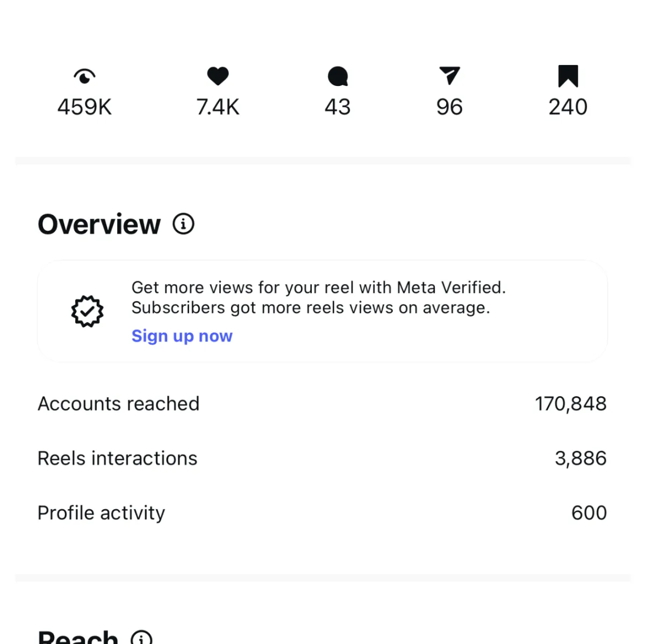The image size is (645, 644).
Task: Tap the likes heart icon
Action: pyautogui.click(x=218, y=76)
